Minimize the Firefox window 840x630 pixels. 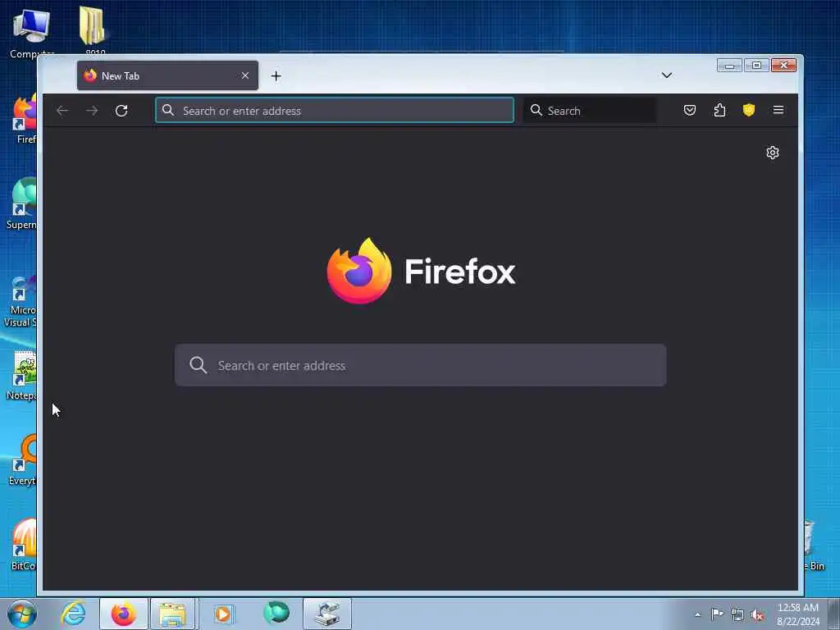pyautogui.click(x=729, y=66)
